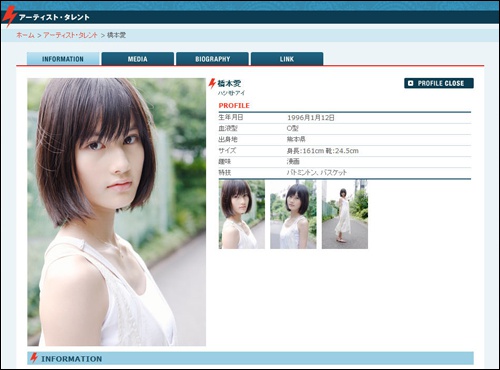Open the BIOGRAPHY tab
Screen dimensions: 500x370
[212, 59]
